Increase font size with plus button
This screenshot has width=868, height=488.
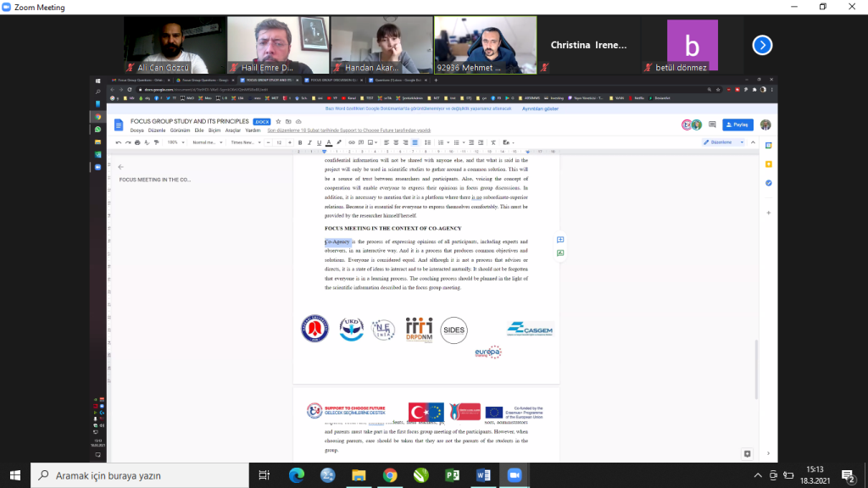pyautogui.click(x=290, y=142)
